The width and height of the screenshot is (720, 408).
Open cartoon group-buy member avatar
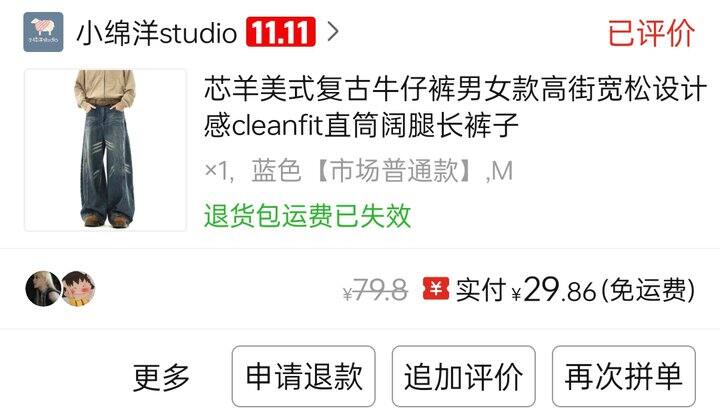pyautogui.click(x=79, y=289)
